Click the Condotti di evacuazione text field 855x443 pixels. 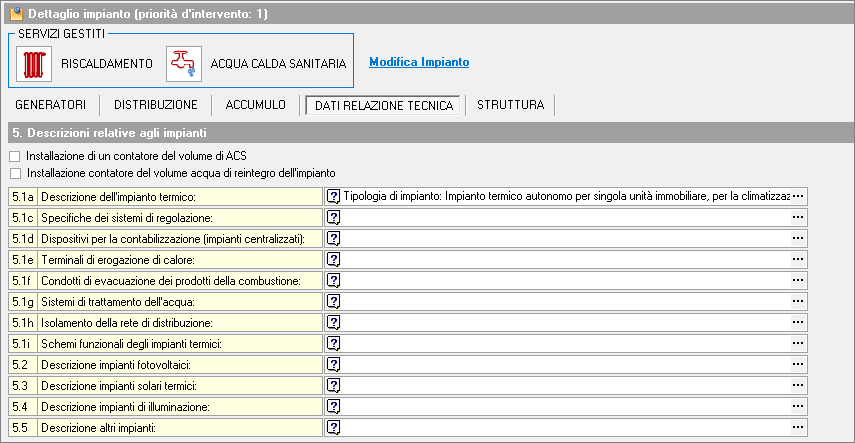coord(565,281)
